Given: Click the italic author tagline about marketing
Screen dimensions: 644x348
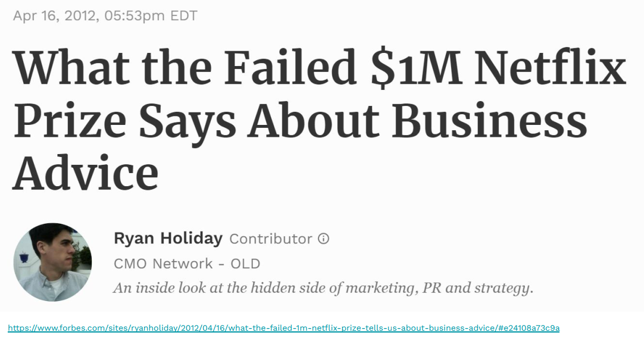Looking at the screenshot, I should coord(323,289).
